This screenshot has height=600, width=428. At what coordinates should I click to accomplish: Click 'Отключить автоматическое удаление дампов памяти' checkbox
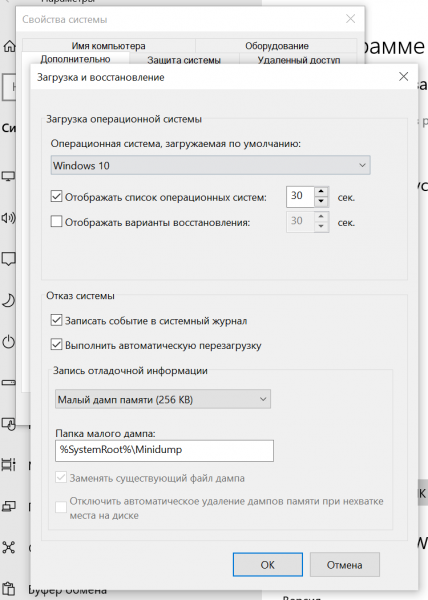click(x=61, y=507)
